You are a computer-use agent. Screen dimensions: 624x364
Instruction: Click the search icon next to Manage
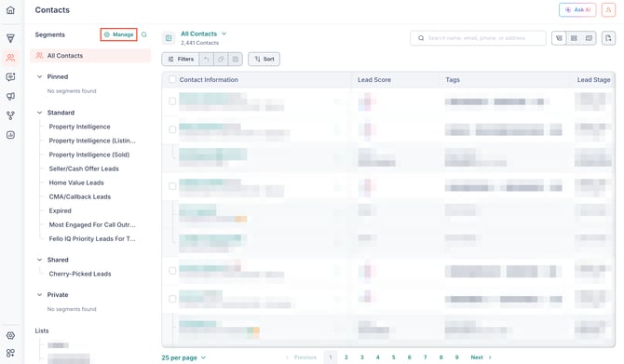[144, 34]
